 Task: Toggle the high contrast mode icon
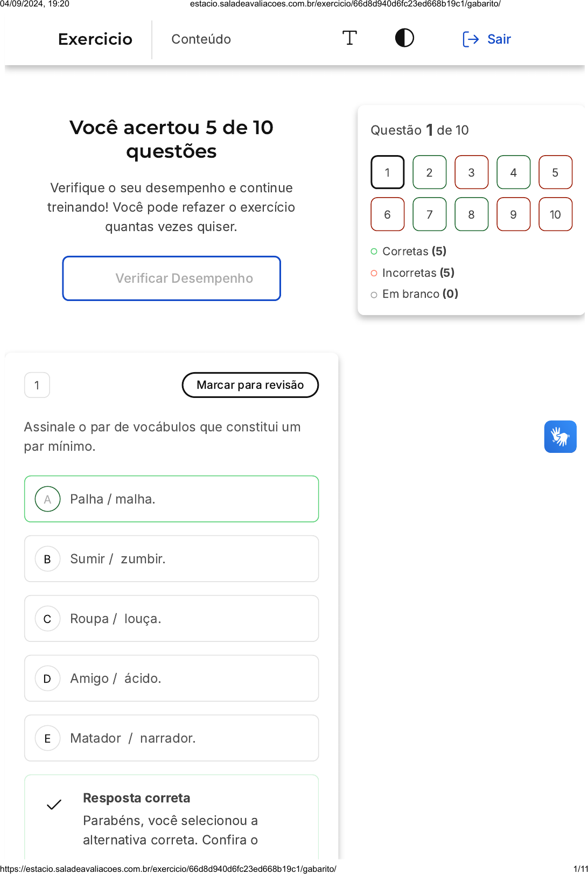[404, 38]
